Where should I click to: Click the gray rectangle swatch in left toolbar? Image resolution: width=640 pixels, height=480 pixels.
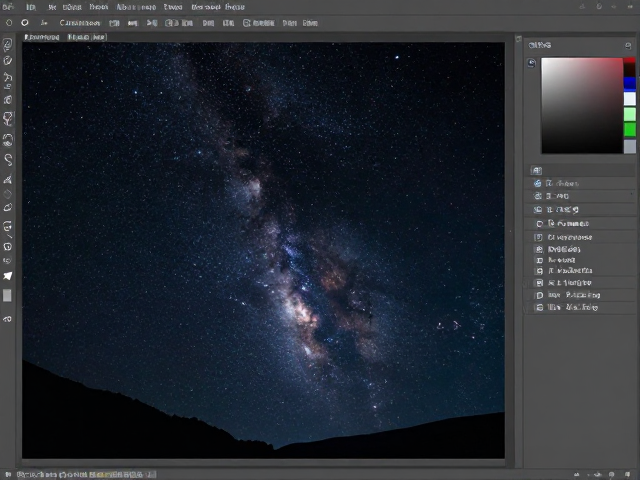coord(7,296)
